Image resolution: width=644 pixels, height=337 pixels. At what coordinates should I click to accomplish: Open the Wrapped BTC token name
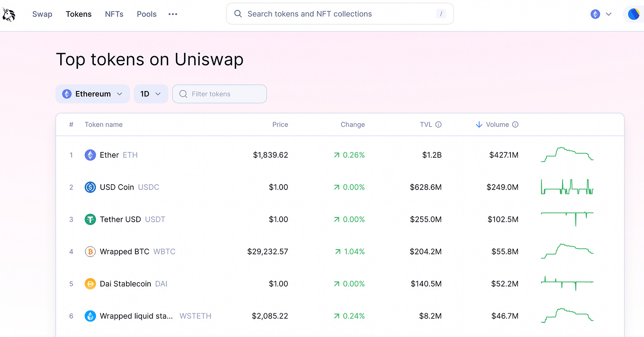click(125, 252)
